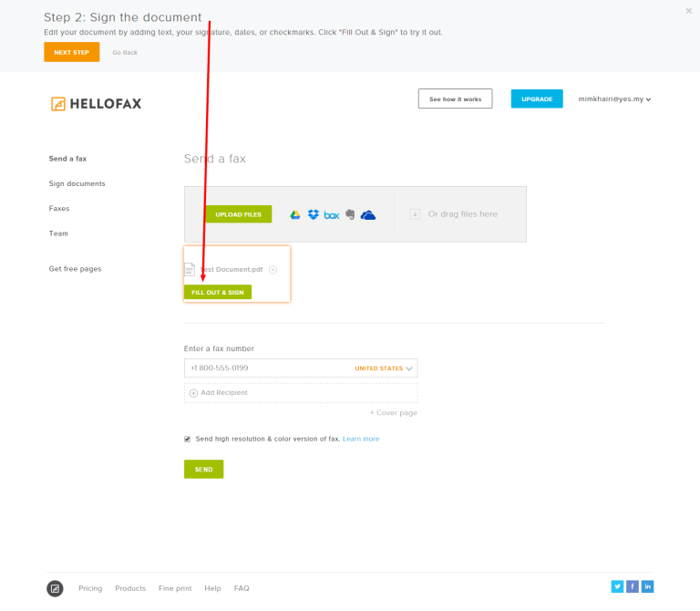This screenshot has height=611, width=700.
Task: Open the UNITED STATES country dropdown
Action: [x=384, y=368]
